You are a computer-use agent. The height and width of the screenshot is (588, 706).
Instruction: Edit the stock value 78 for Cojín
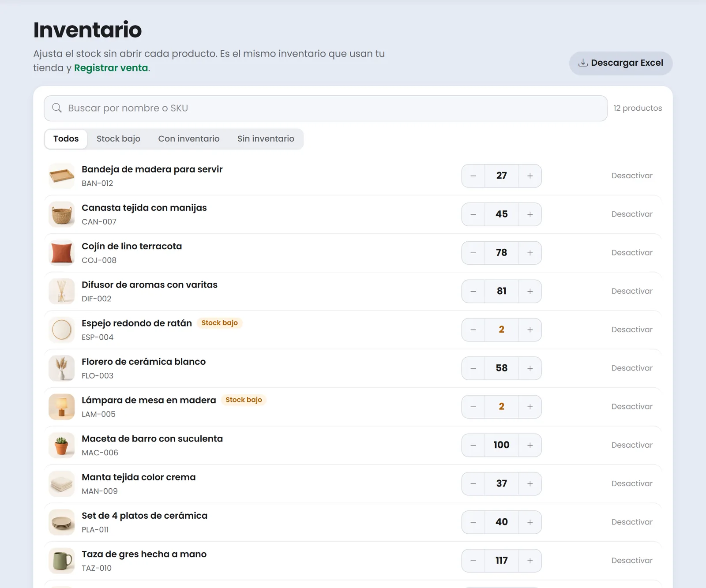coord(502,253)
